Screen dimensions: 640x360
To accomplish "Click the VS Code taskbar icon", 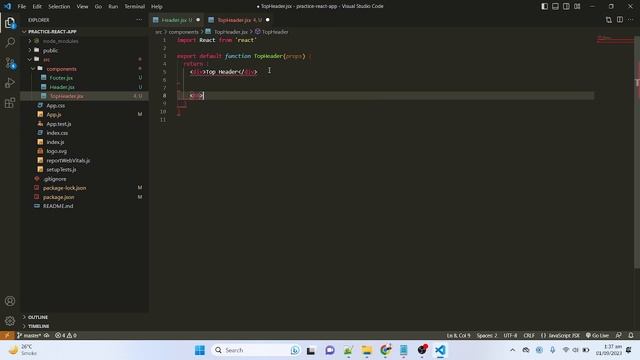I will tap(440, 350).
